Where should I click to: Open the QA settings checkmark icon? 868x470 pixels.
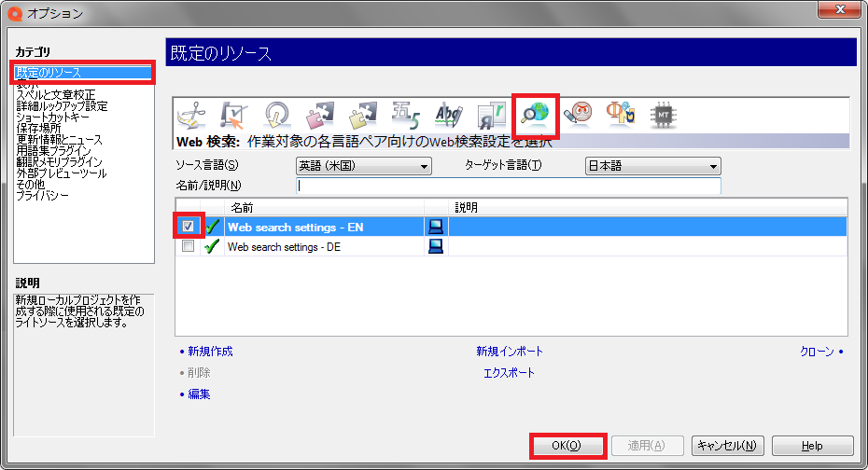(233, 115)
